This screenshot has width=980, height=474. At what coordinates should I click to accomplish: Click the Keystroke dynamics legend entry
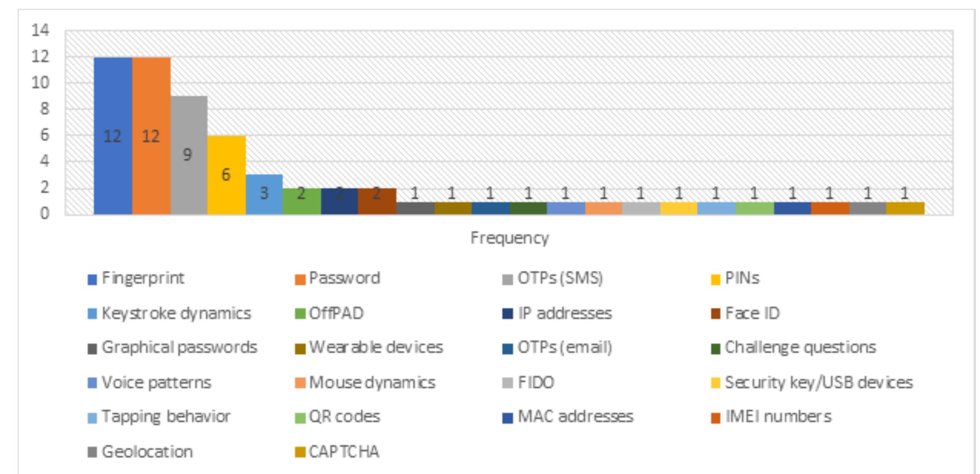tap(170, 314)
